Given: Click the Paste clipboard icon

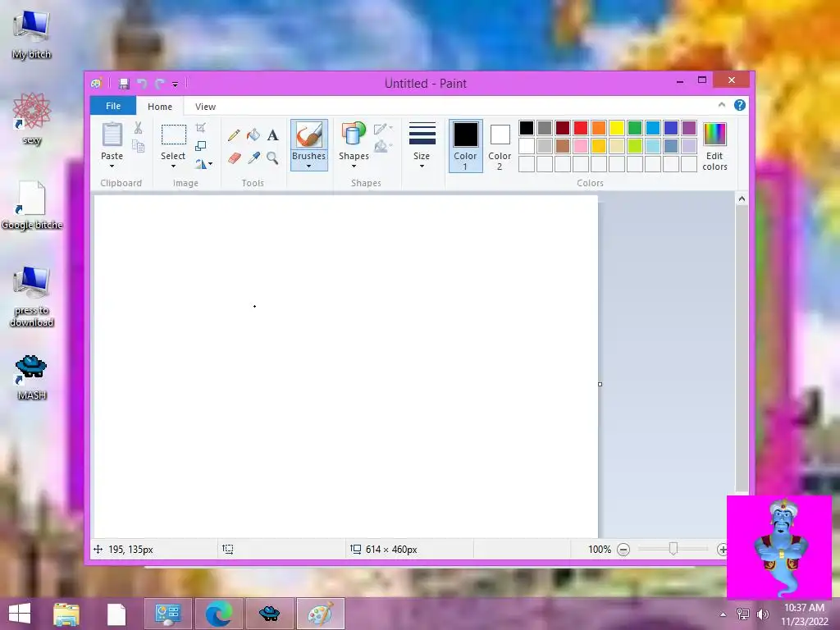Looking at the screenshot, I should point(112,134).
